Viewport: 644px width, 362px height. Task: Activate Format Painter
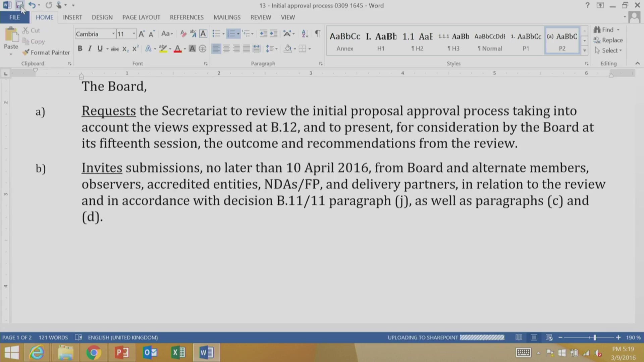(x=46, y=52)
